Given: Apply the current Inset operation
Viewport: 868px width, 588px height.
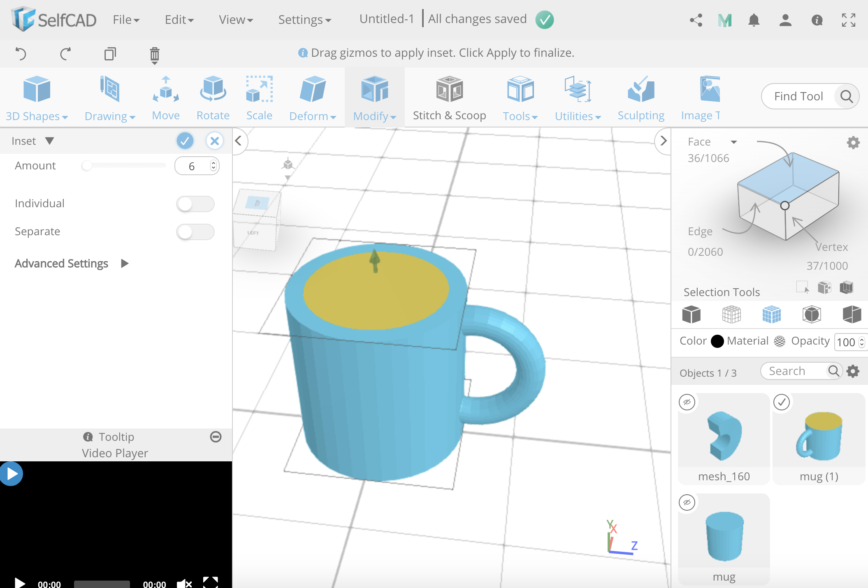Looking at the screenshot, I should (x=186, y=140).
